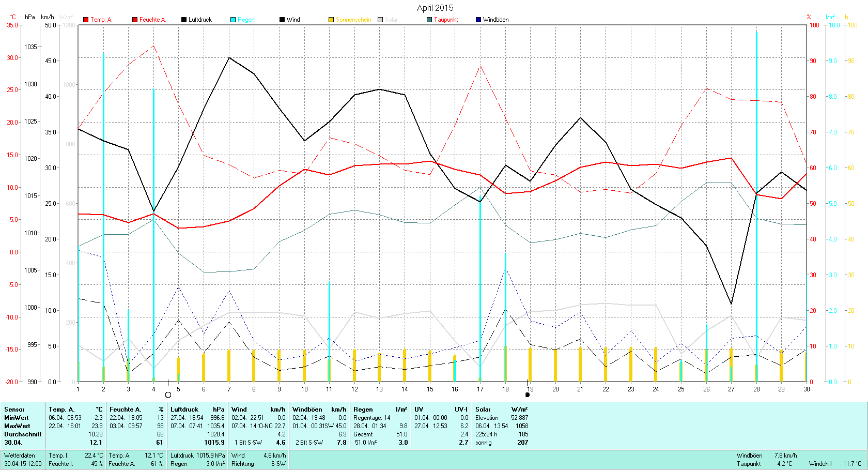Click day 28 on the horizontal axis

[x=756, y=389]
